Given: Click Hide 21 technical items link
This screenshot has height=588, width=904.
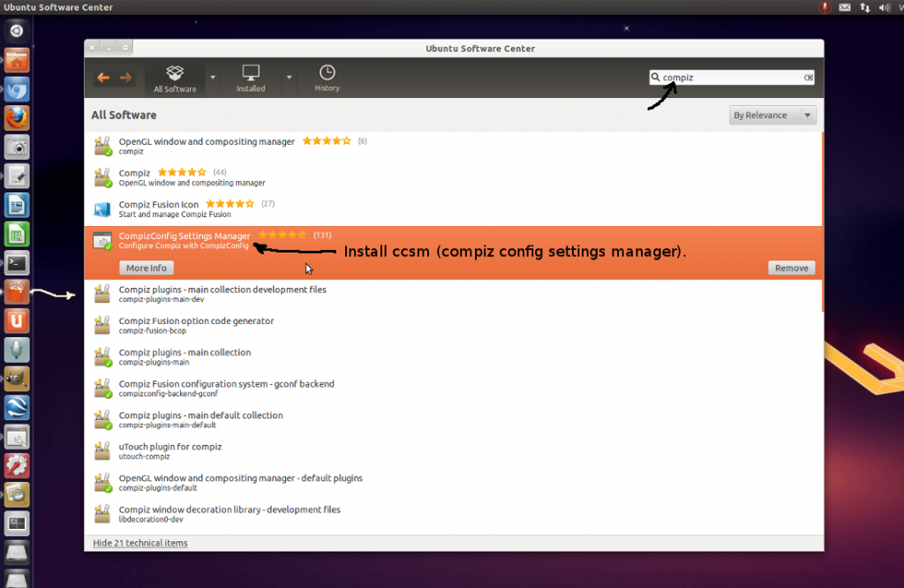Looking at the screenshot, I should point(140,543).
